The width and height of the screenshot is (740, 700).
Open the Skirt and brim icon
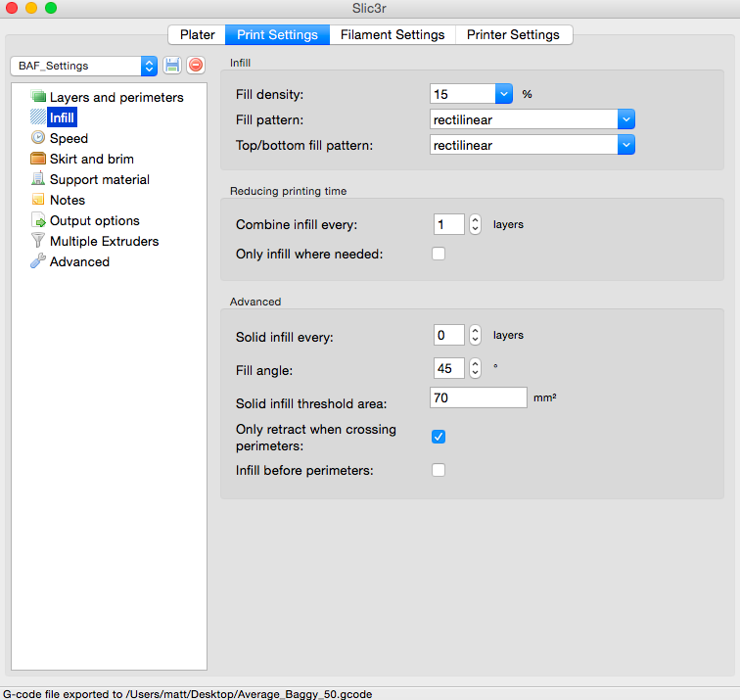[38, 159]
